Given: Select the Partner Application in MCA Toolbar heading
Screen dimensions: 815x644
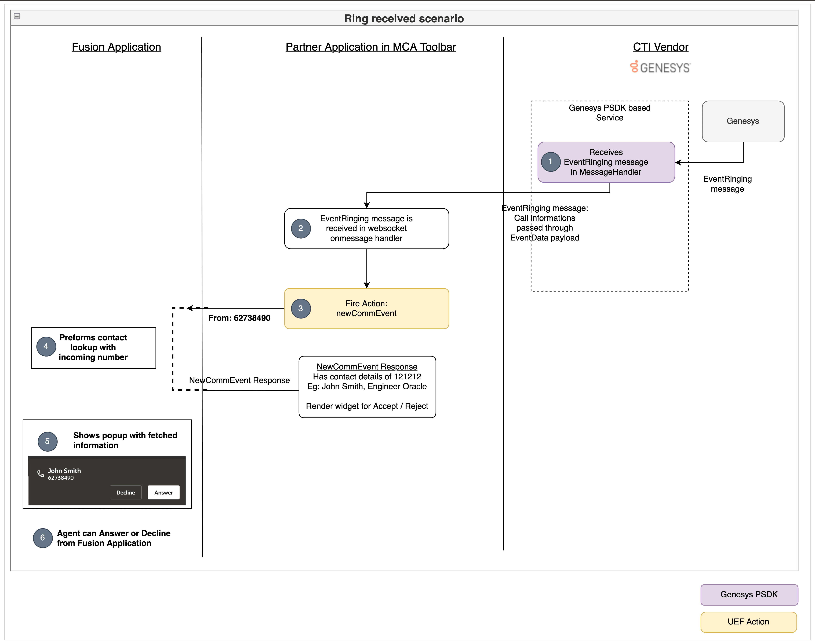Looking at the screenshot, I should (371, 47).
